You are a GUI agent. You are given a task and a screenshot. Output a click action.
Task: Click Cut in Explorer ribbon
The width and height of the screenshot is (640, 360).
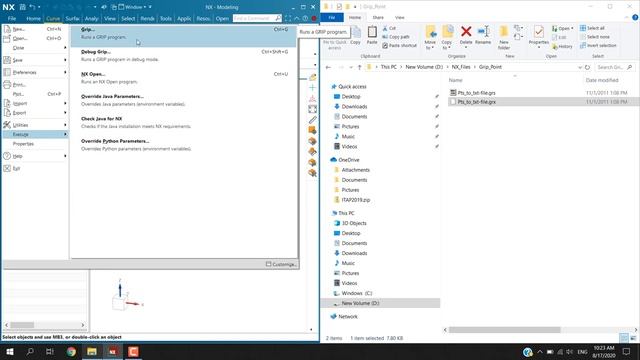389,28
